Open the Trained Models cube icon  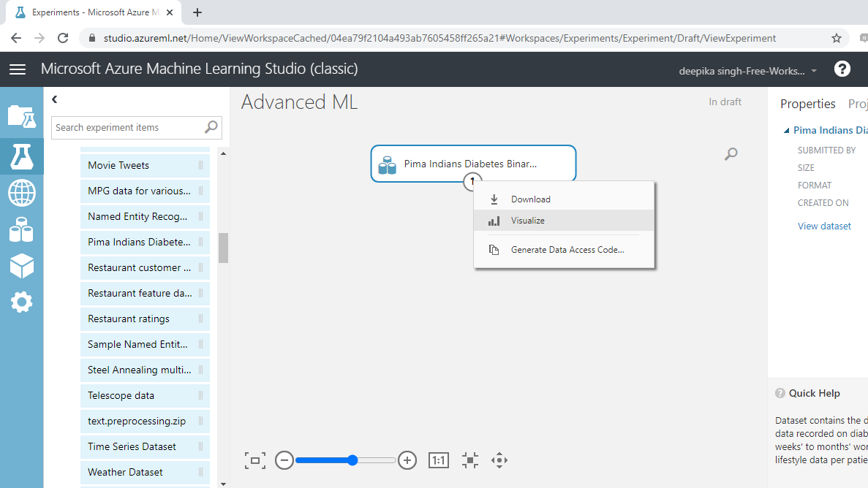(22, 266)
